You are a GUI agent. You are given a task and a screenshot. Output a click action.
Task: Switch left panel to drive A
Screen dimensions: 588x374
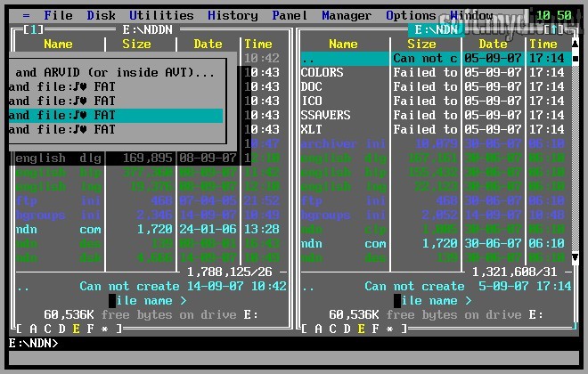click(x=33, y=329)
